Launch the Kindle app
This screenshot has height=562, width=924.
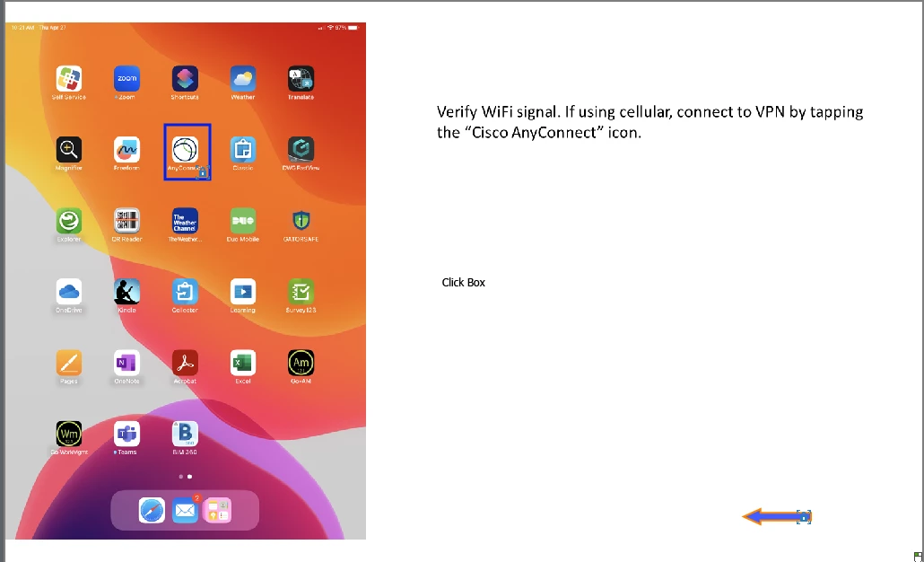click(126, 292)
